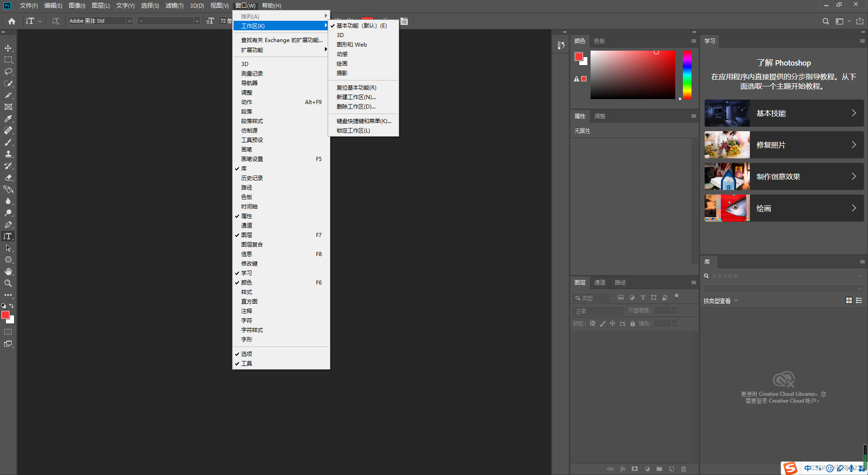The image size is (868, 475).
Task: Click the rainbow hue slider
Action: [x=687, y=75]
